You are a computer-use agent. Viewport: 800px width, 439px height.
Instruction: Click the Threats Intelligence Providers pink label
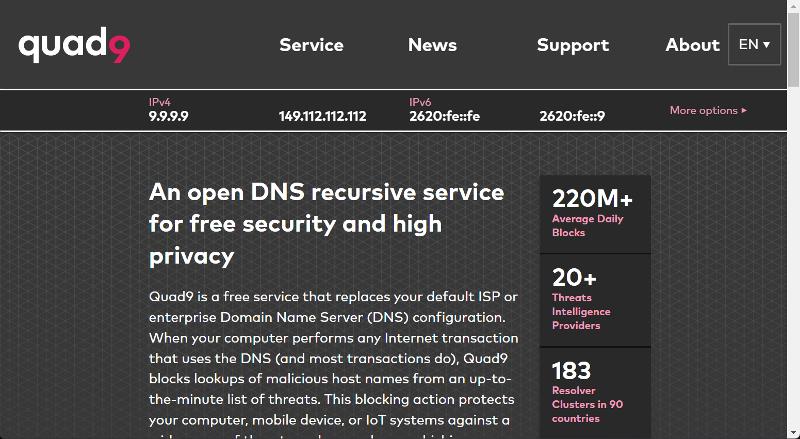point(581,311)
